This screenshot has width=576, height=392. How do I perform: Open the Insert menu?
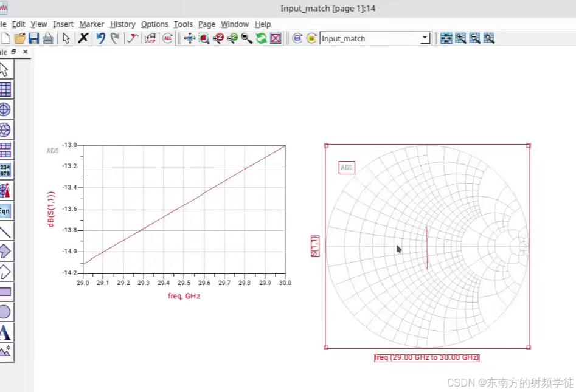[x=63, y=24]
